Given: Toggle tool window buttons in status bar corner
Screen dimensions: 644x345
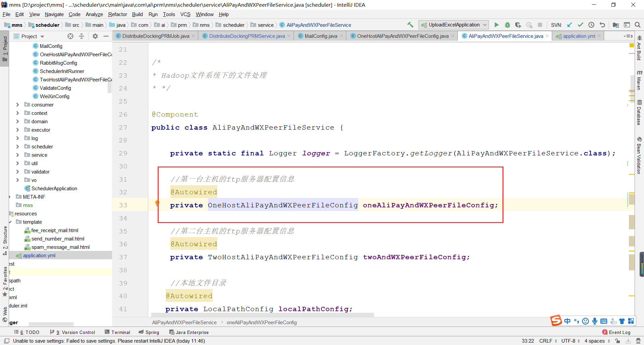Looking at the screenshot, I should click(x=6, y=341).
